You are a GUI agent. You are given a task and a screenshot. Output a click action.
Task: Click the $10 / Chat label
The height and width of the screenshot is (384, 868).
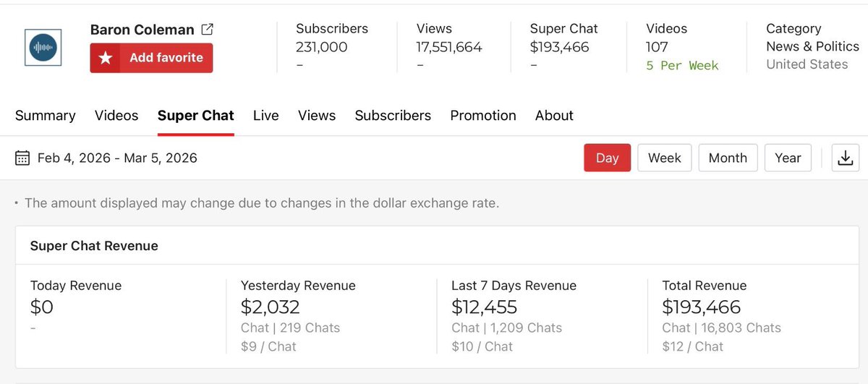point(482,346)
